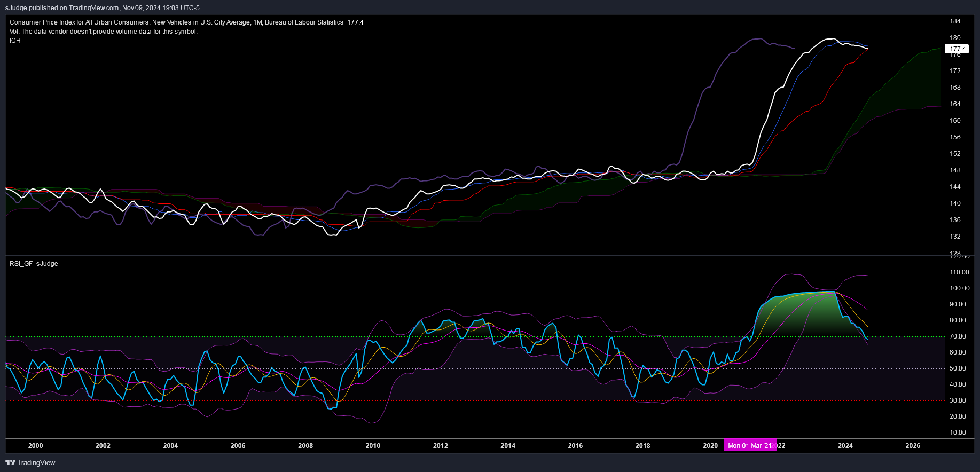Click the Mon 01 Mar '21 date marker
980x472 pixels.
(x=750, y=446)
